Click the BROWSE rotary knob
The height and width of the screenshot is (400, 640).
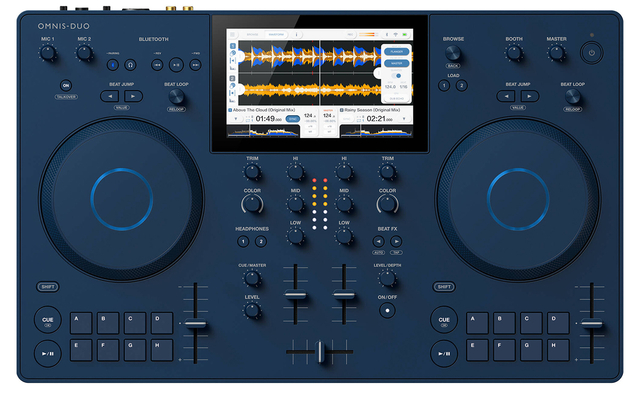[453, 53]
